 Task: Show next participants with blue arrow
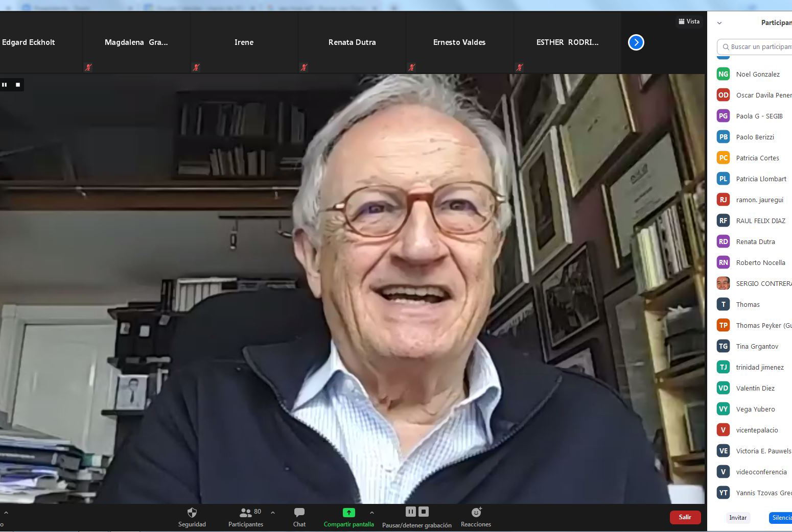[636, 42]
